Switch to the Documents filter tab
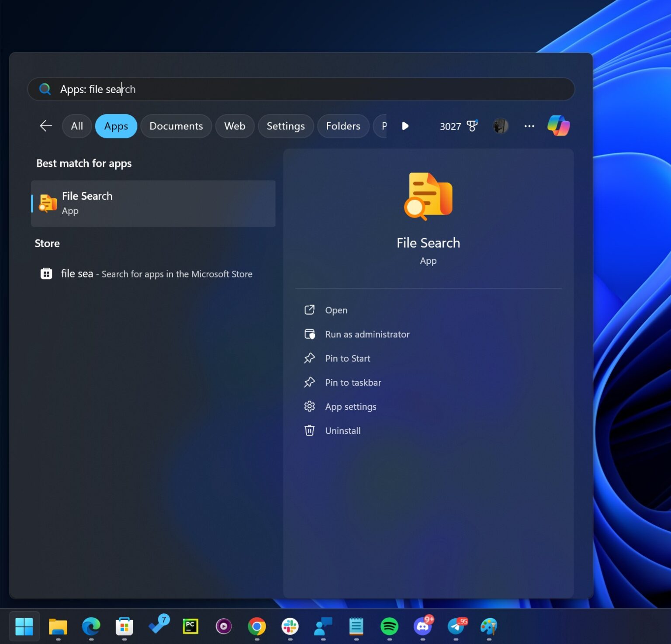The image size is (671, 644). point(176,126)
